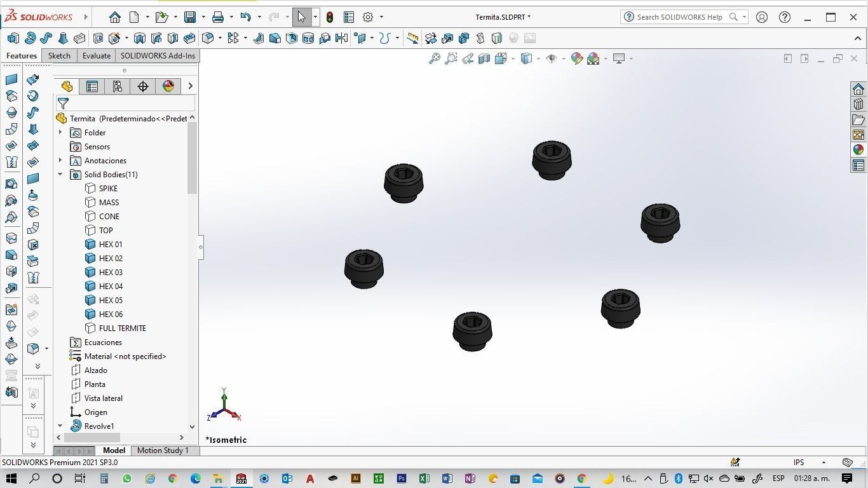Viewport: 868px width, 488px height.
Task: Click Zoom to Area magnifier icon
Action: click(x=451, y=58)
